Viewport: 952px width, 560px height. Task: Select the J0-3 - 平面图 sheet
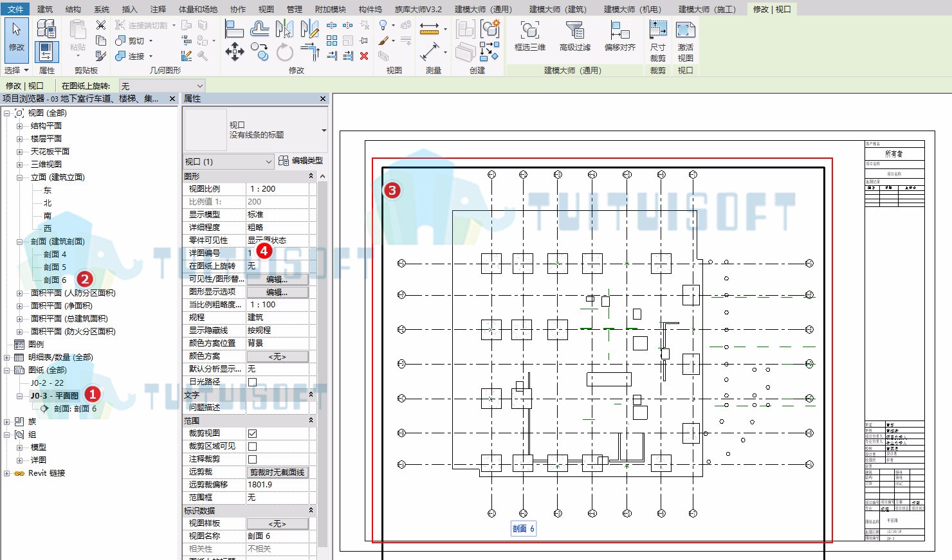pyautogui.click(x=55, y=396)
